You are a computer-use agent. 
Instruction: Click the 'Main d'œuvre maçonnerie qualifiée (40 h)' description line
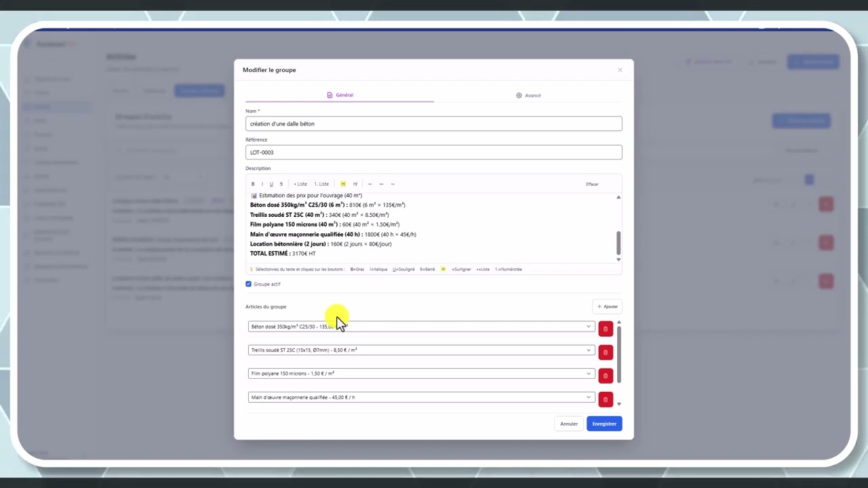[333, 235]
